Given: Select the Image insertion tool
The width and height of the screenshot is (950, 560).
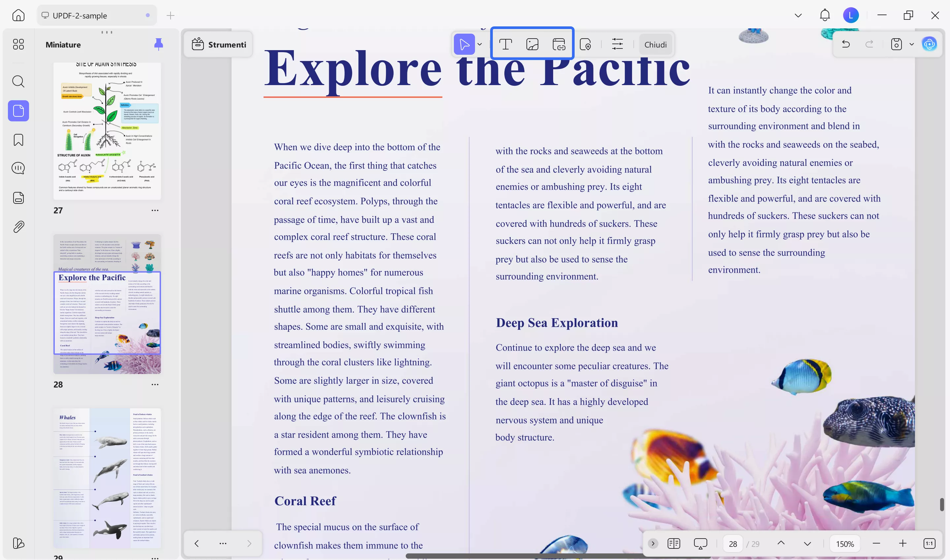Looking at the screenshot, I should point(532,44).
